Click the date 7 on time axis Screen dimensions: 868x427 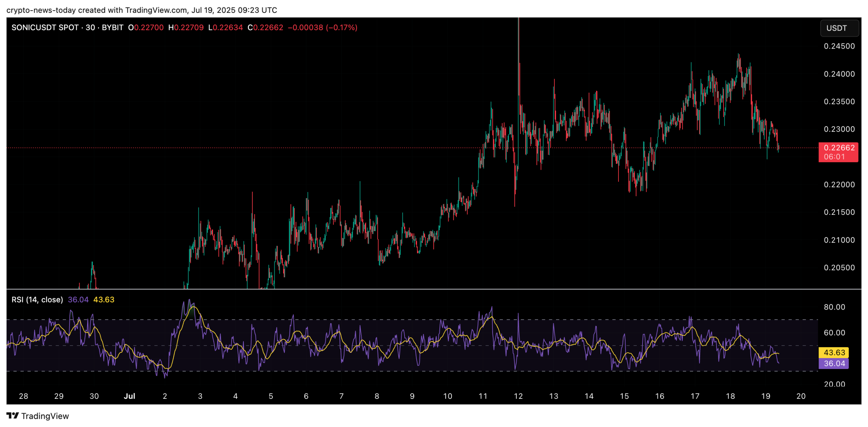point(341,396)
